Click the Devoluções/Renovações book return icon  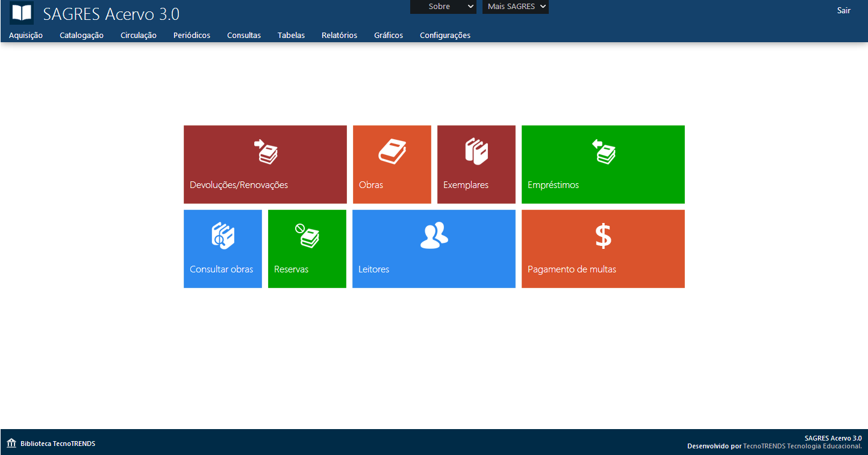tap(265, 151)
